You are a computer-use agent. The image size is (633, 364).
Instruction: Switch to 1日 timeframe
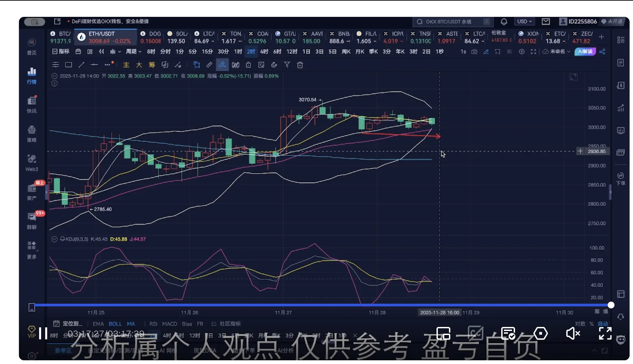[306, 52]
